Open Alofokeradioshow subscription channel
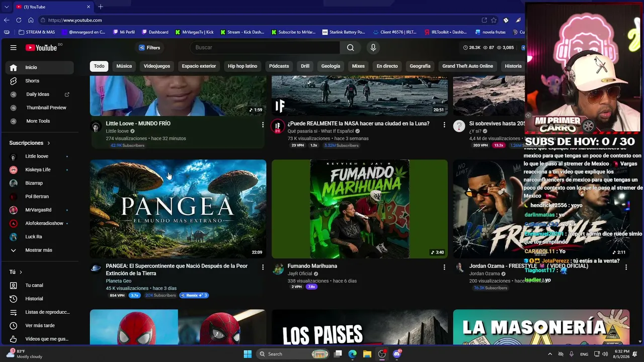The width and height of the screenshot is (644, 362). tap(40, 223)
